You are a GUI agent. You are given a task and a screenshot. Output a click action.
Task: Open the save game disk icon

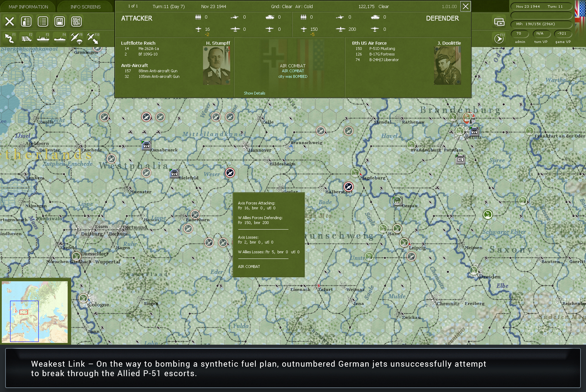pyautogui.click(x=60, y=21)
